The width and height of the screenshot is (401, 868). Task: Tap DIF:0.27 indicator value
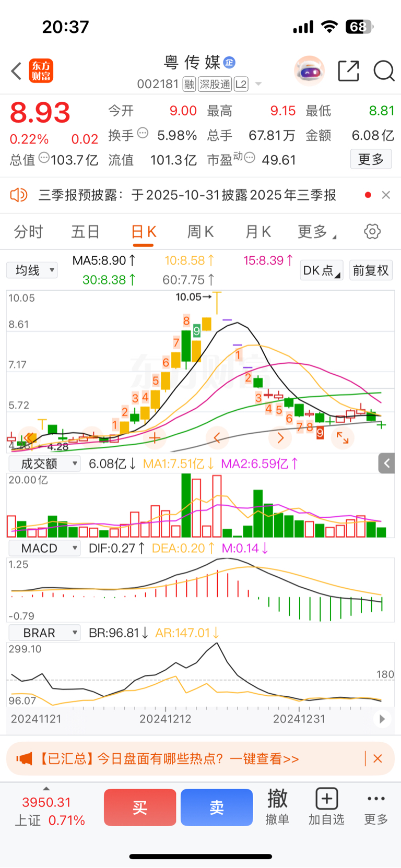pyautogui.click(x=117, y=548)
